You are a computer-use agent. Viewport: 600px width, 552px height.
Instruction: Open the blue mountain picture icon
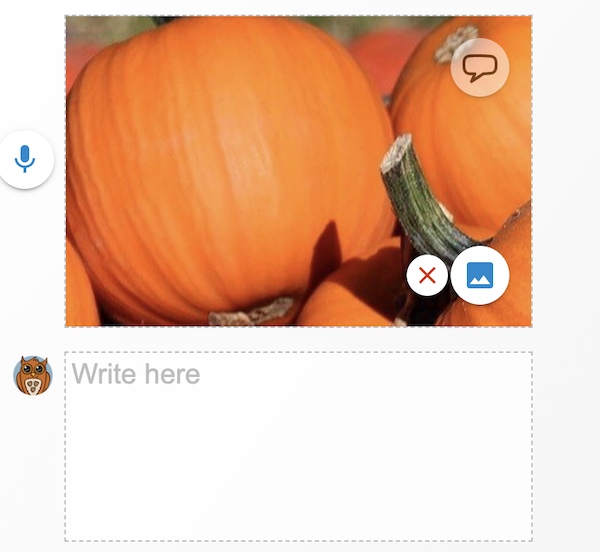pyautogui.click(x=480, y=275)
